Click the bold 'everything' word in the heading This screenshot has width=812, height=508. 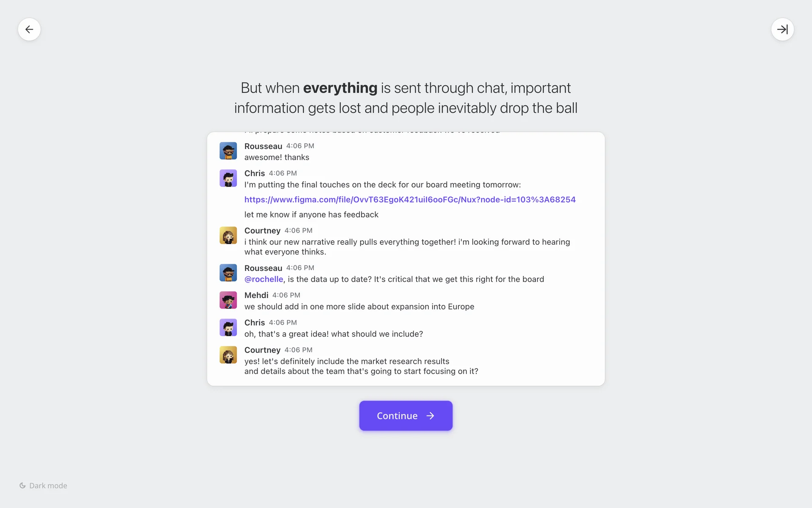point(340,88)
